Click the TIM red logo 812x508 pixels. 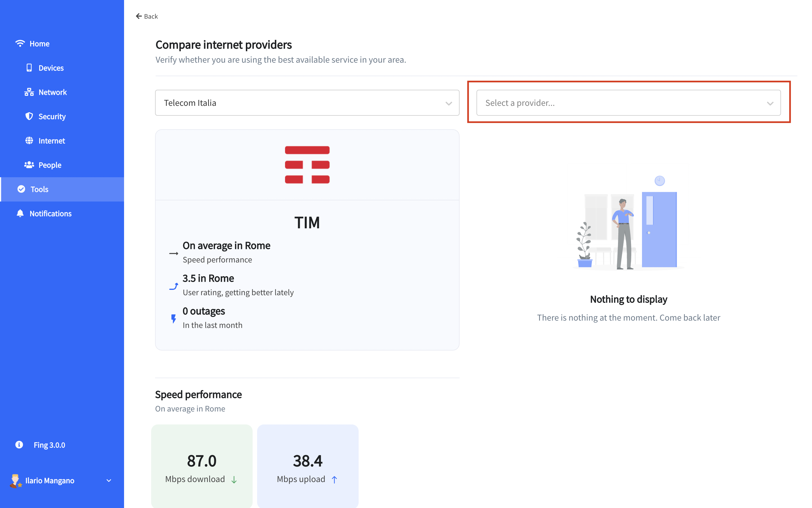[x=307, y=165]
